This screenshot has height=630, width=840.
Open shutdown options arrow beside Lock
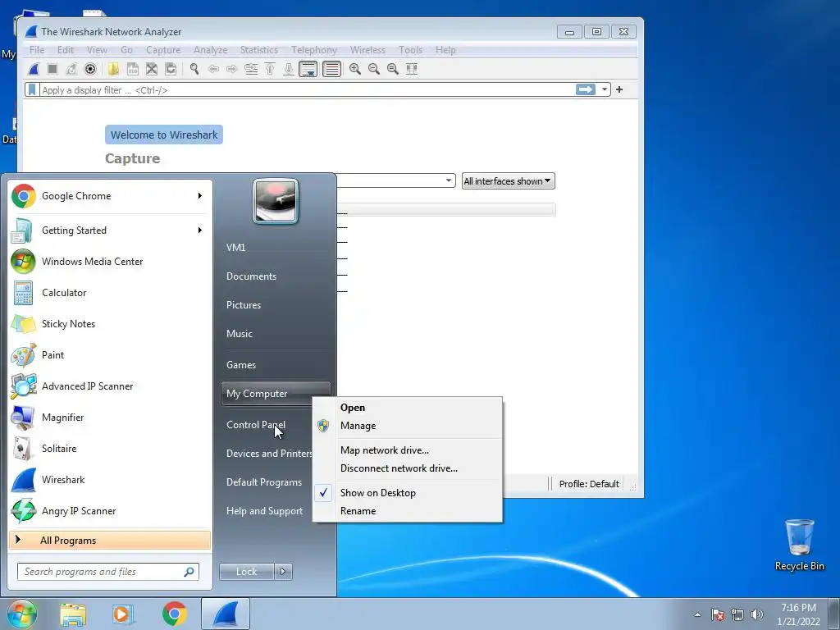pos(283,572)
